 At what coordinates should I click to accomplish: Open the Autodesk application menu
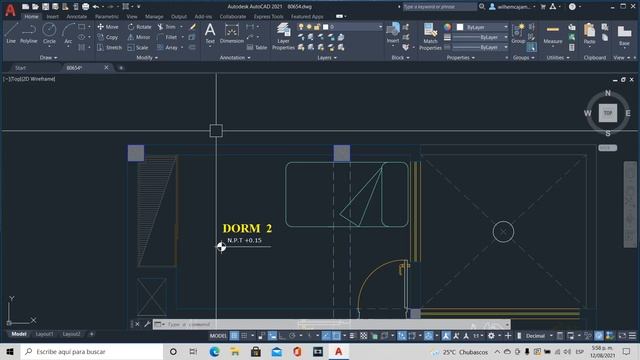(10, 10)
